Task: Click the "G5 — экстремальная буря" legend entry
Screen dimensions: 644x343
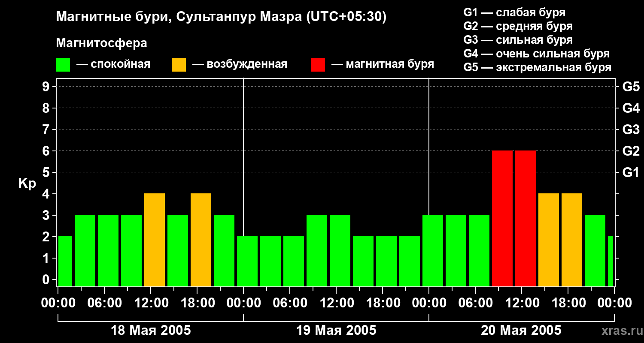Action: pos(537,67)
